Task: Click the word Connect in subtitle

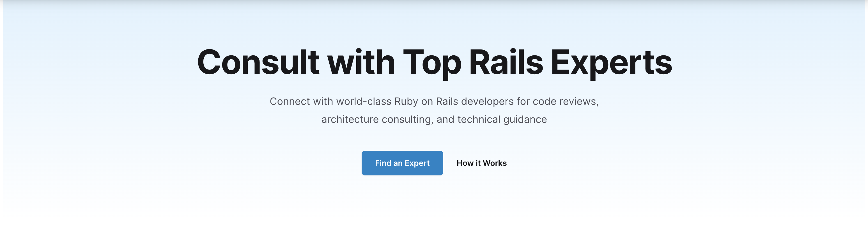Action: pos(290,102)
